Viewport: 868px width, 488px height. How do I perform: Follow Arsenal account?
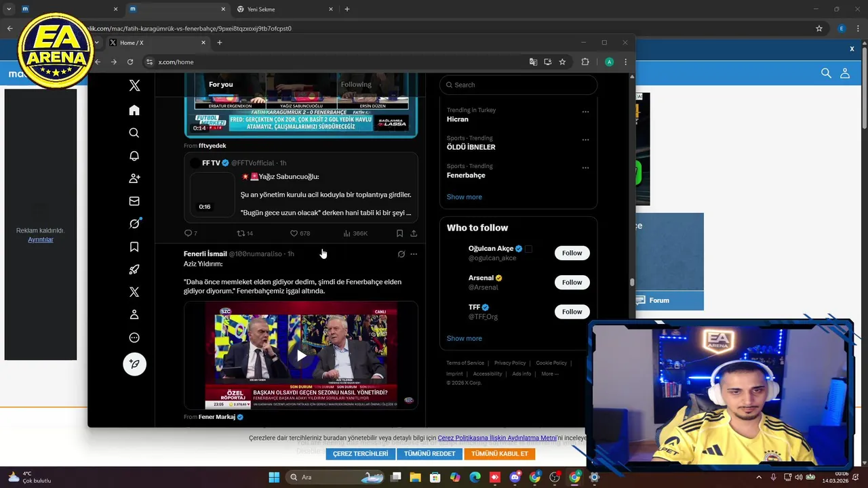pyautogui.click(x=572, y=282)
